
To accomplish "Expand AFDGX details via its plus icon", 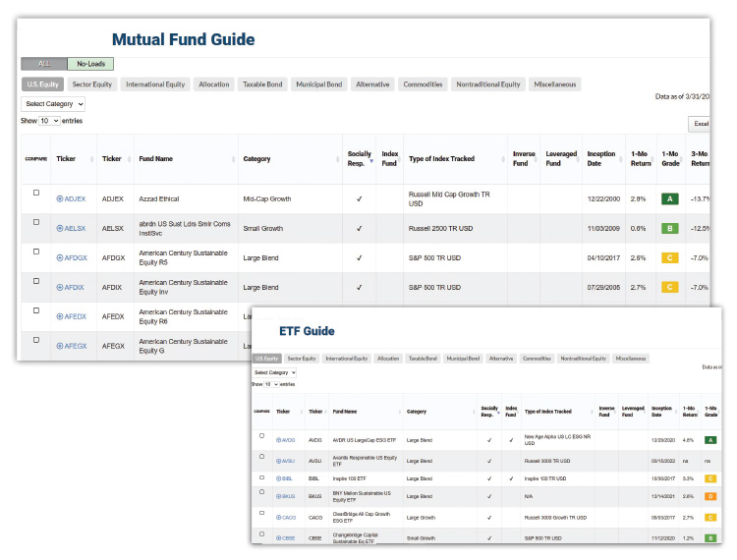I will click(60, 258).
